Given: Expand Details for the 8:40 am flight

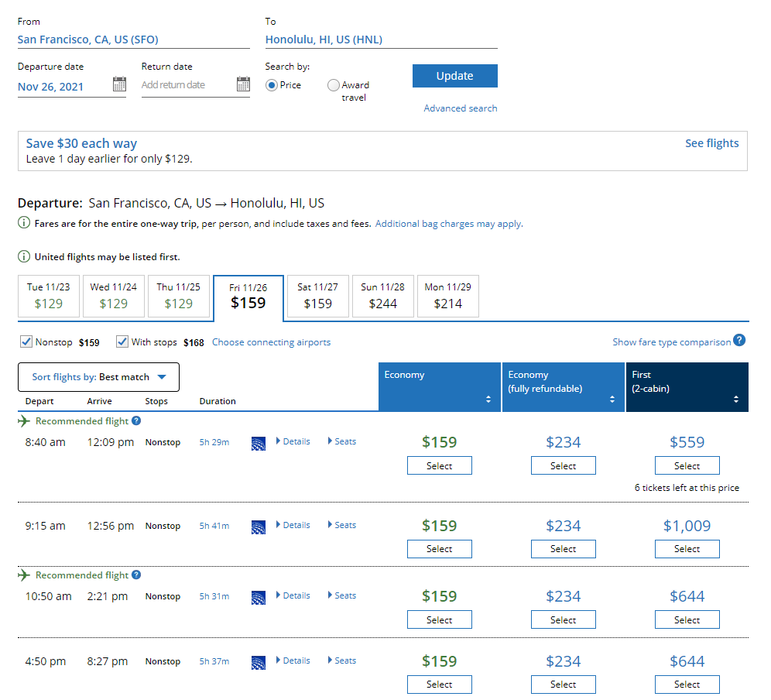Looking at the screenshot, I should [293, 441].
